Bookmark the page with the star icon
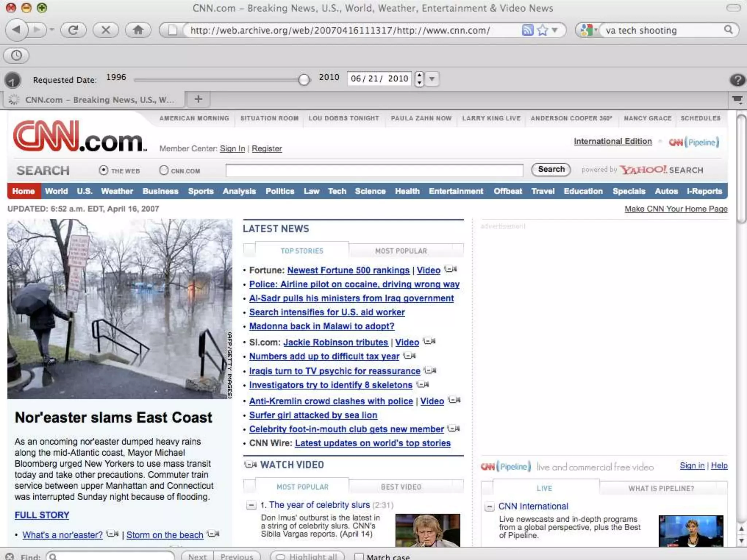This screenshot has width=747, height=560. point(542,30)
